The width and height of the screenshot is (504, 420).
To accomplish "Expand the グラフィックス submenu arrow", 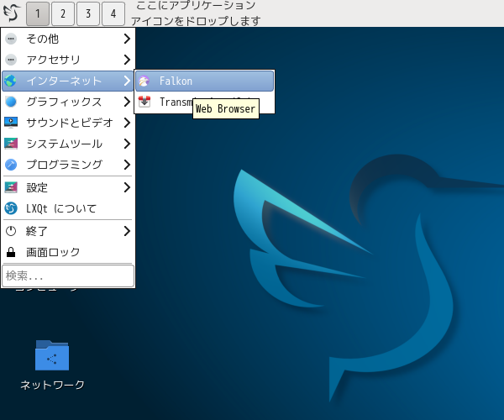I will (x=127, y=102).
